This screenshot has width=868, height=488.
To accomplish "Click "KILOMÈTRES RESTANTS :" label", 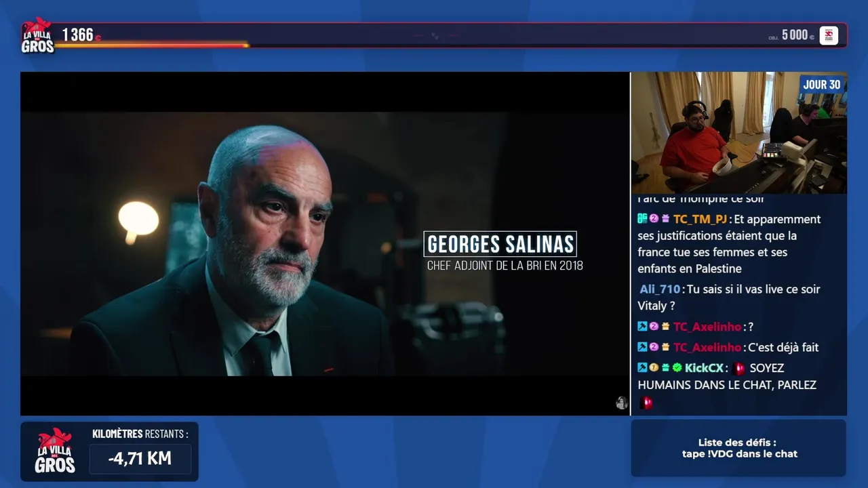I will [x=140, y=434].
